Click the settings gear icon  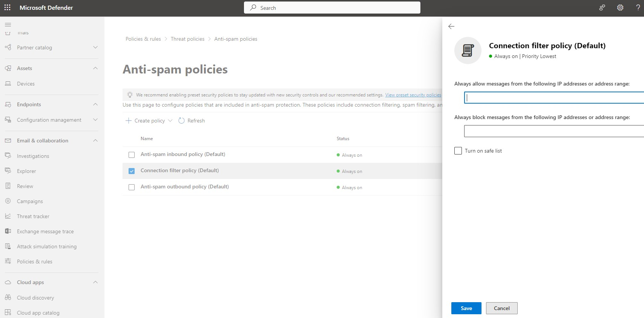point(620,8)
